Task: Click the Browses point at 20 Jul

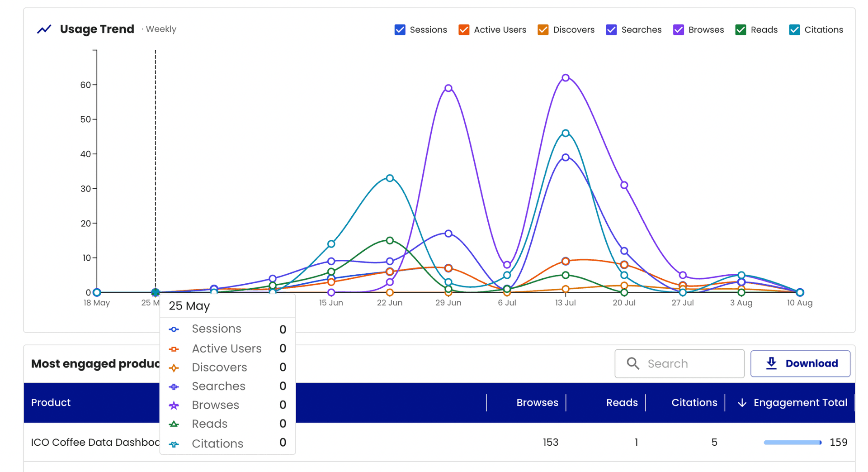Action: [624, 185]
